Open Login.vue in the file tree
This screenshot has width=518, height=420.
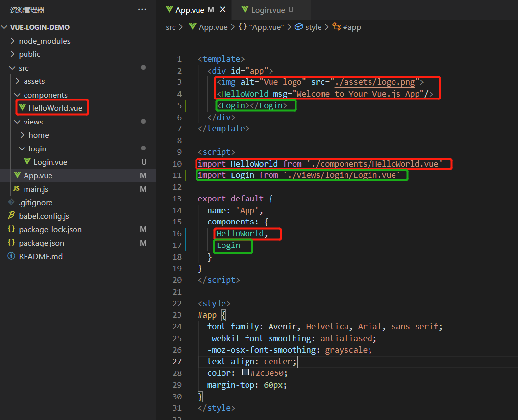point(50,162)
